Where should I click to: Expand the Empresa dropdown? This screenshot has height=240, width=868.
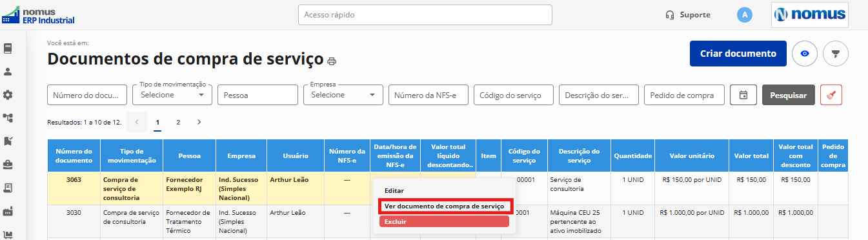pyautogui.click(x=343, y=95)
